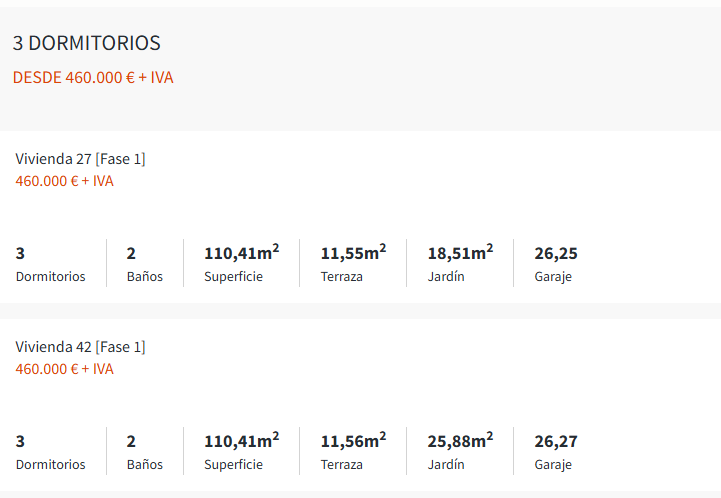Select the Baños count for Vivienda 27
Screen dimensions: 721x498
click(x=131, y=253)
